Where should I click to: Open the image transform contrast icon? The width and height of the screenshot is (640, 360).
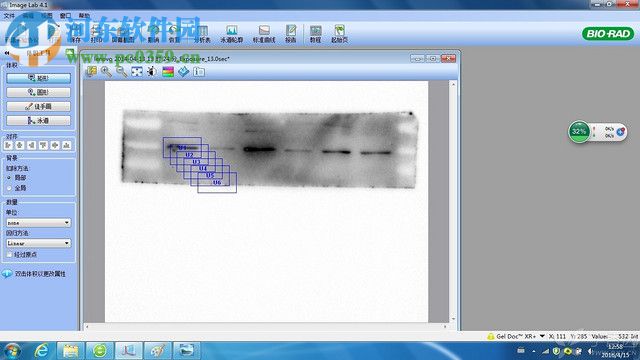(x=152, y=72)
